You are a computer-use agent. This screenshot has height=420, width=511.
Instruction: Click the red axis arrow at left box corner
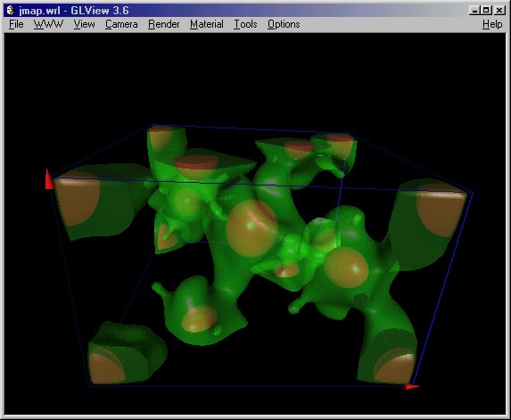(x=49, y=179)
